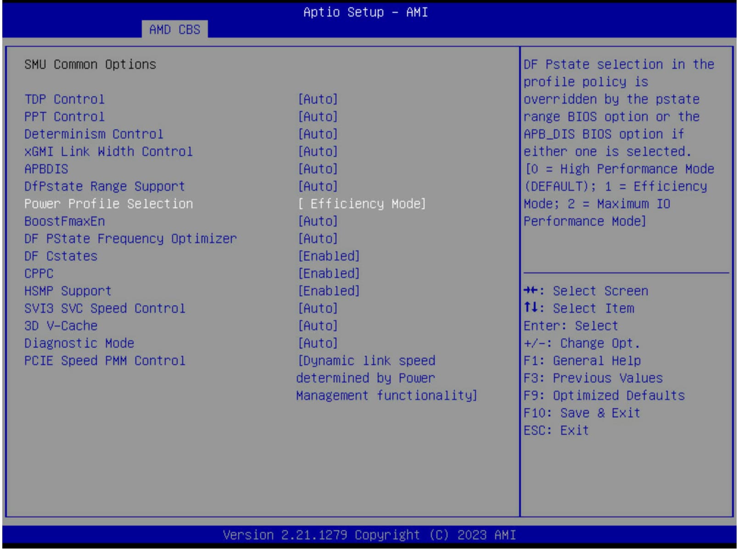The image size is (738, 560).
Task: Click the APBDIS setting label
Action: tap(46, 169)
